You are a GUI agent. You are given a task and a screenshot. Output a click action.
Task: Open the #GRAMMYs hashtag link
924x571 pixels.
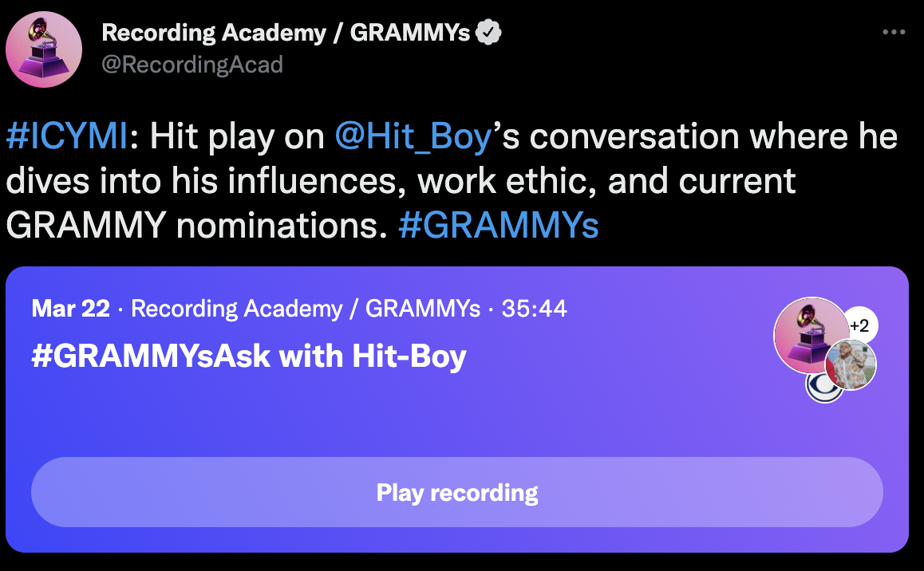[499, 226]
